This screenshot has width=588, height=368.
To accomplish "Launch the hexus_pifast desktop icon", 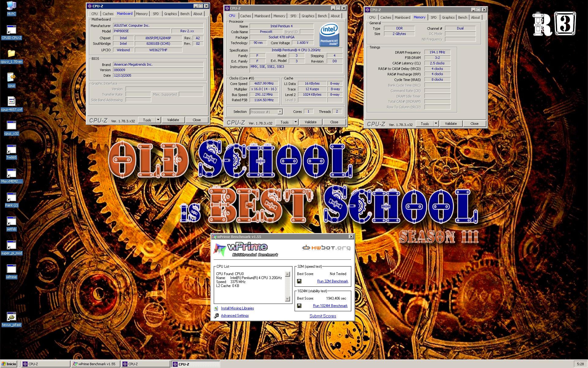I will point(11,316).
